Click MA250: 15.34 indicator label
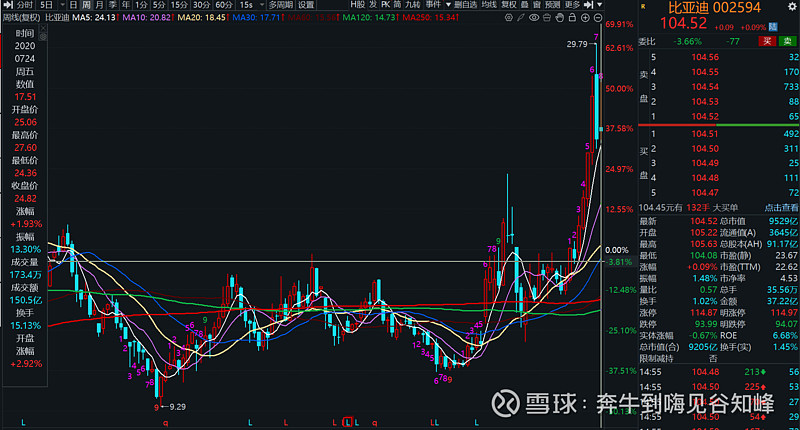800x430 pixels. click(x=430, y=17)
